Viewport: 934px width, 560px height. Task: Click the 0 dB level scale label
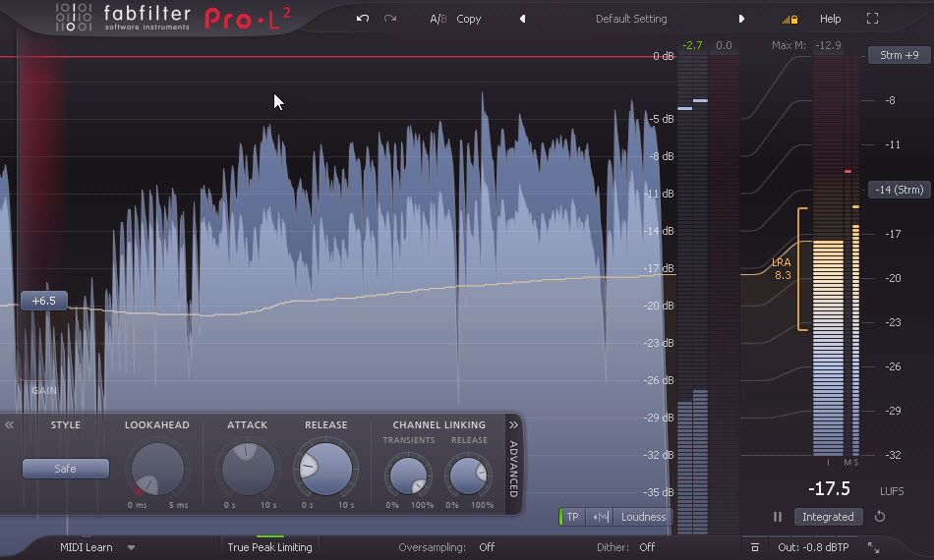pyautogui.click(x=663, y=56)
